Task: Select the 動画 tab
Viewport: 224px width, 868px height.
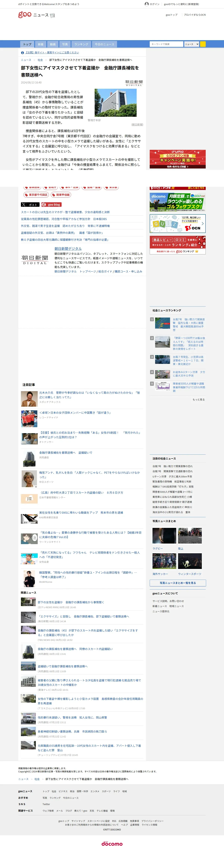Action: coord(53,44)
